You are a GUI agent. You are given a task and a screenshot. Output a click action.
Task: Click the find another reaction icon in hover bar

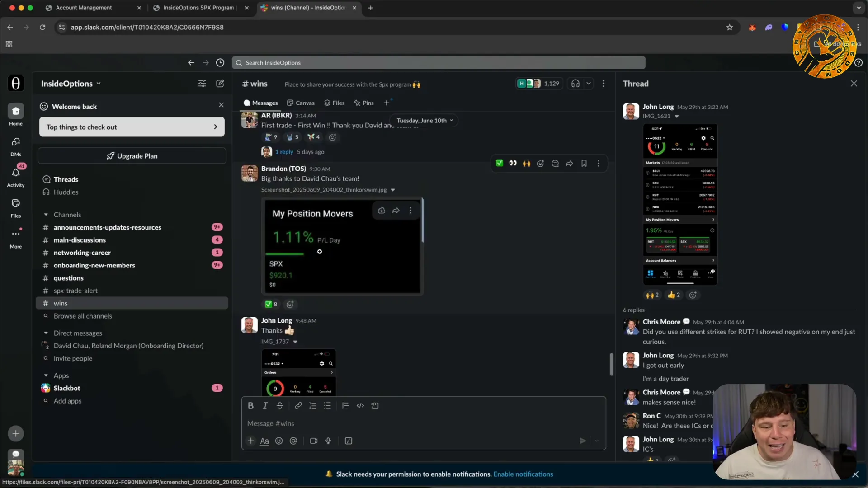tap(541, 164)
